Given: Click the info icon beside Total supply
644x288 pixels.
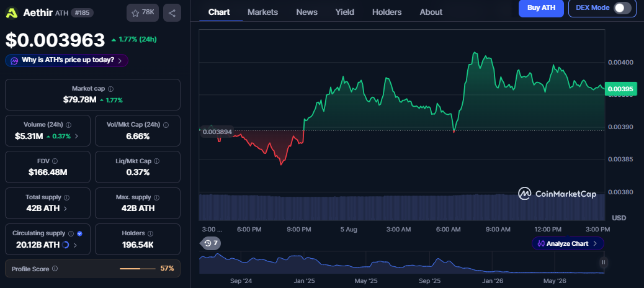Looking at the screenshot, I should click(x=66, y=197).
